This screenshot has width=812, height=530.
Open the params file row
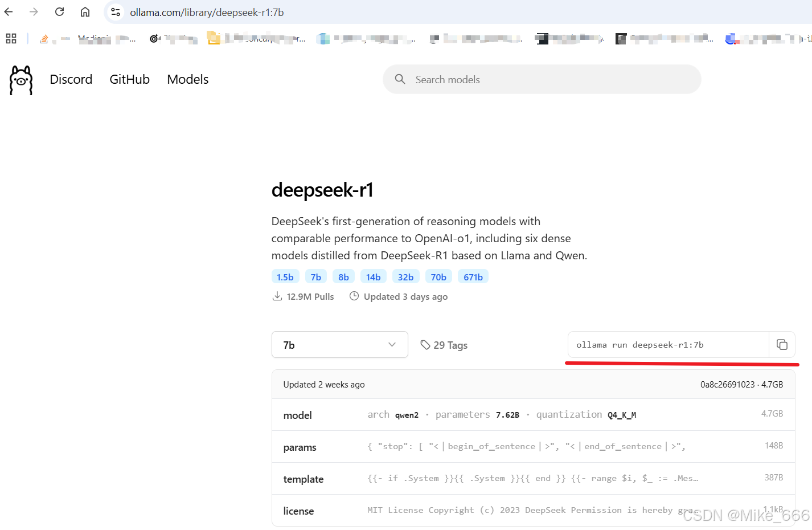(534, 447)
